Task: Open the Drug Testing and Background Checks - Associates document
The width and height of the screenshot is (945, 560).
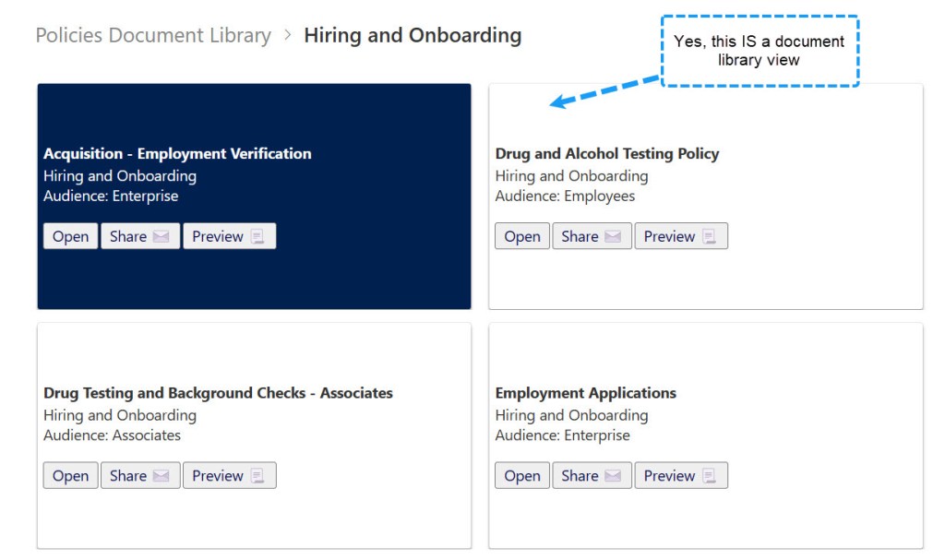Action: coord(70,475)
